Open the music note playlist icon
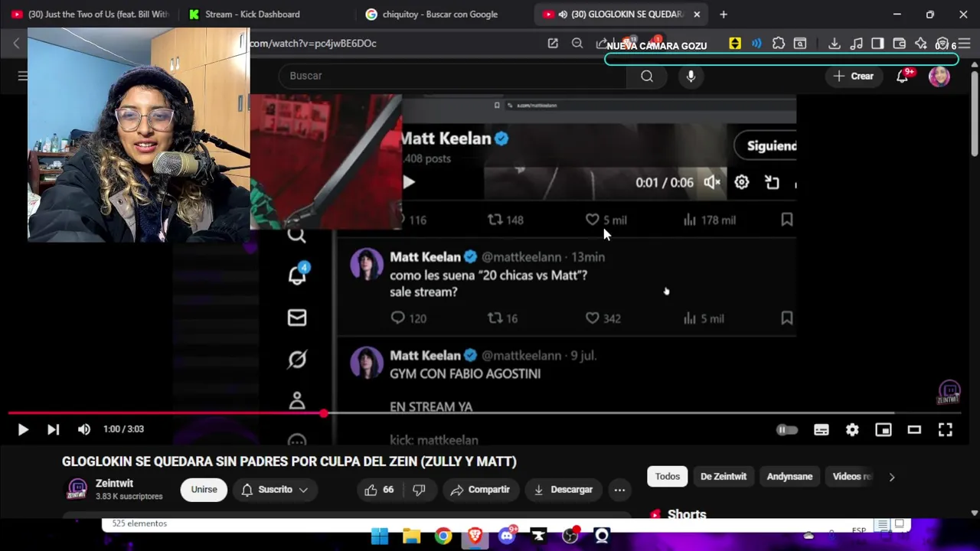980x551 pixels. click(857, 44)
